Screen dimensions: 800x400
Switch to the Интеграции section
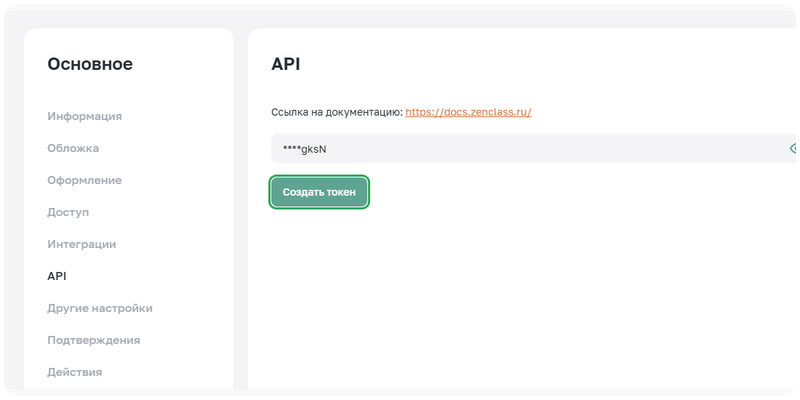[x=82, y=244]
